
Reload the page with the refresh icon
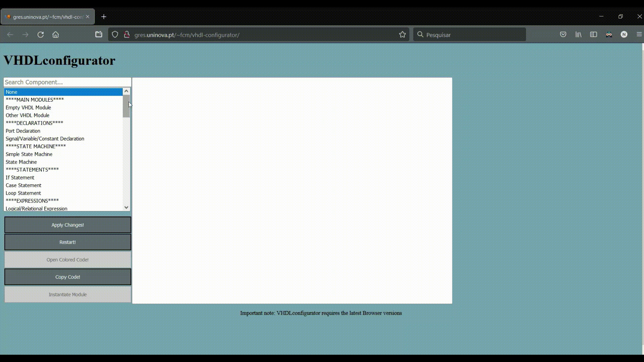tap(41, 35)
